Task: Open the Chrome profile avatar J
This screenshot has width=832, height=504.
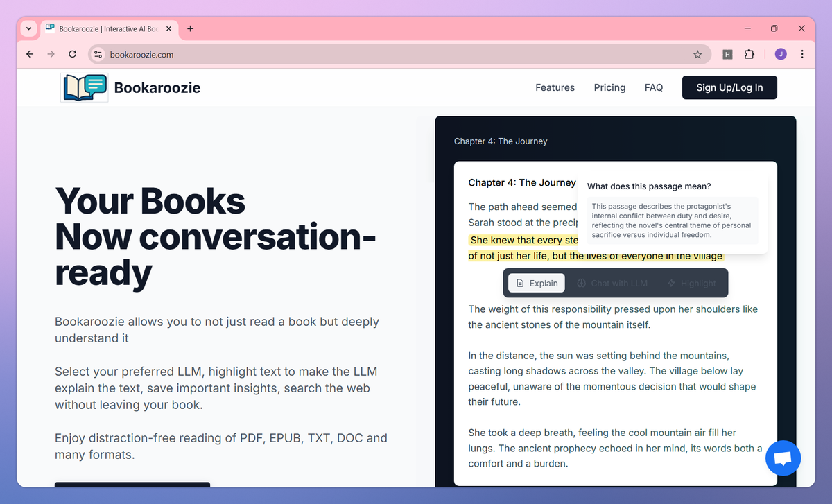Action: (781, 54)
